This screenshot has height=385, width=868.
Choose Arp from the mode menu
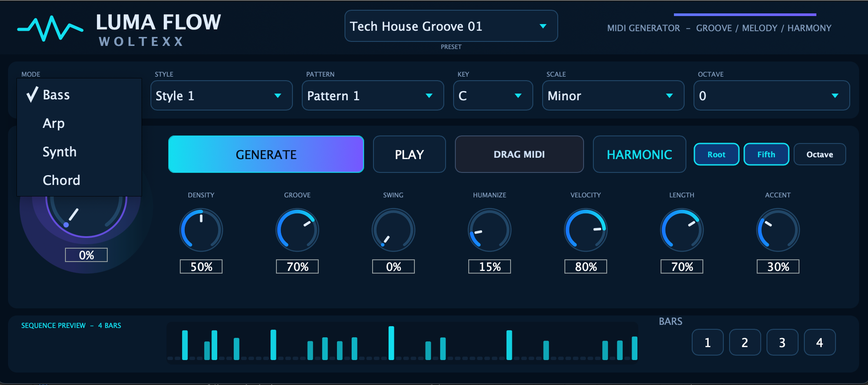(79, 123)
